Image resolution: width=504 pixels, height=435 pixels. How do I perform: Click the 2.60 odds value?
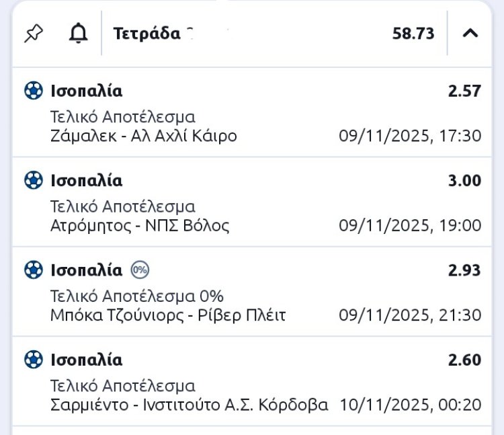464,360
